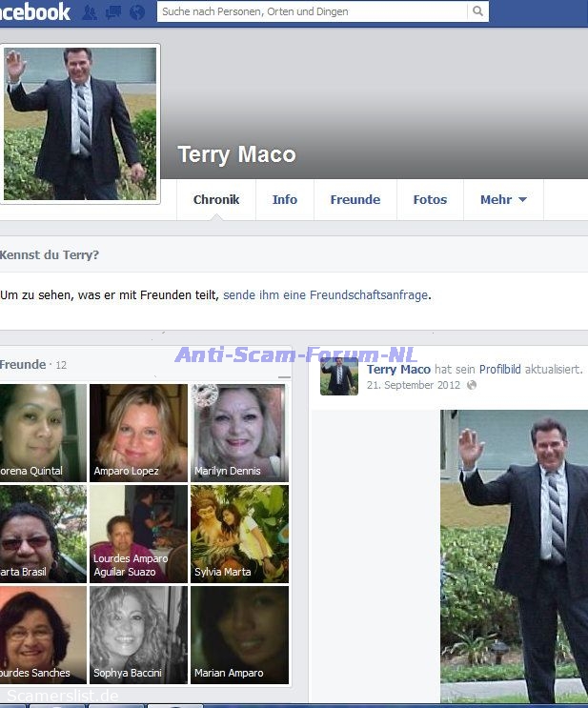Click the 'Profilbild' link in the post
The height and width of the screenshot is (708, 588).
499,370
